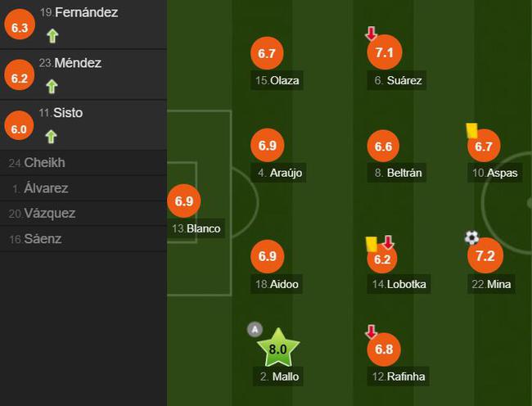Image resolution: width=532 pixels, height=406 pixels.
Task: Click the red substitution arrow on Rafinha
Action: [372, 332]
